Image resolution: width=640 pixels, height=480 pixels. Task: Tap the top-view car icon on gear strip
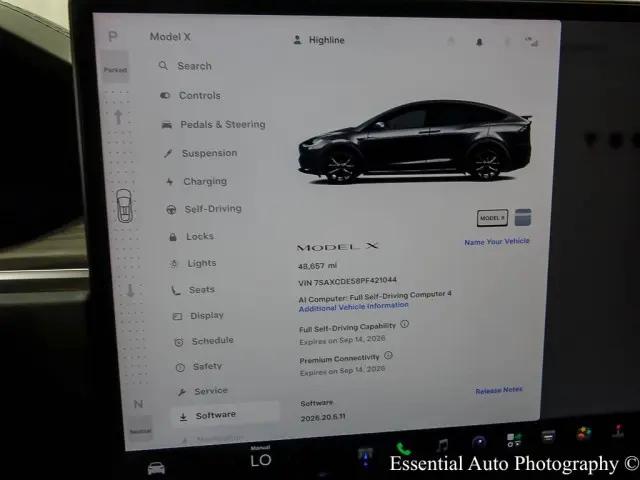(124, 206)
